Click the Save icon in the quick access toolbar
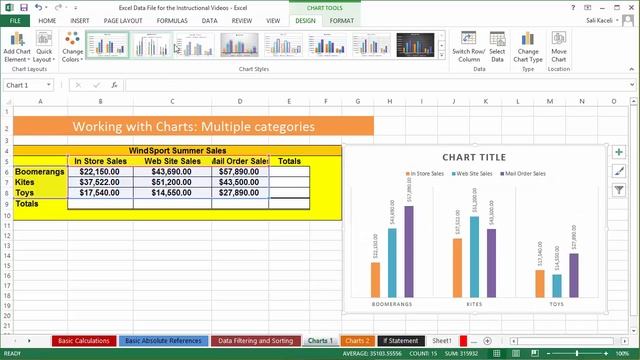640x360 pixels. pyautogui.click(x=24, y=8)
